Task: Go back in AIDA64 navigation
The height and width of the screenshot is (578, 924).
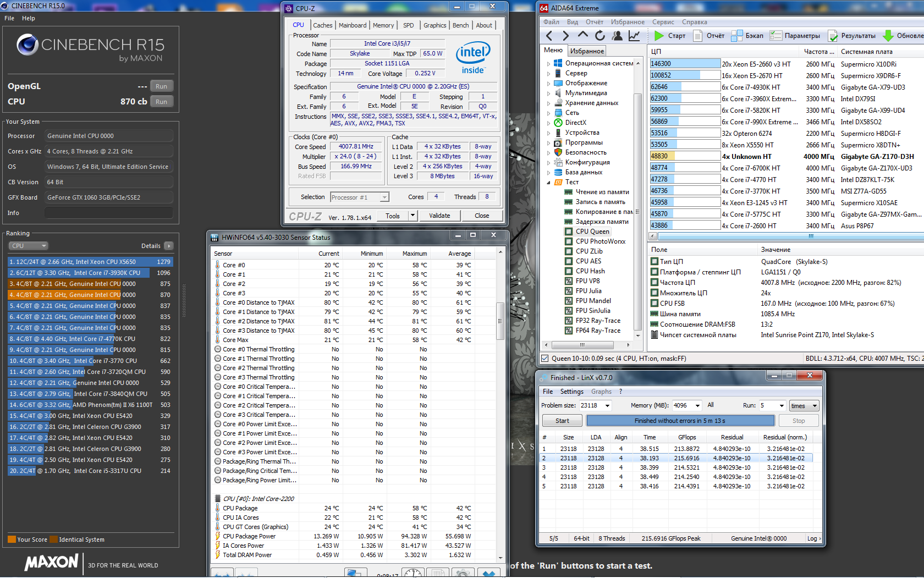Action: 549,36
